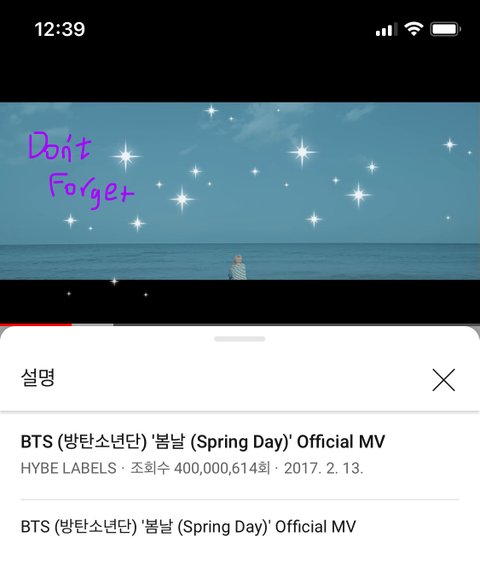Screen dimensions: 480x572
Task: Tap the Wi-Fi status icon
Action: [413, 29]
